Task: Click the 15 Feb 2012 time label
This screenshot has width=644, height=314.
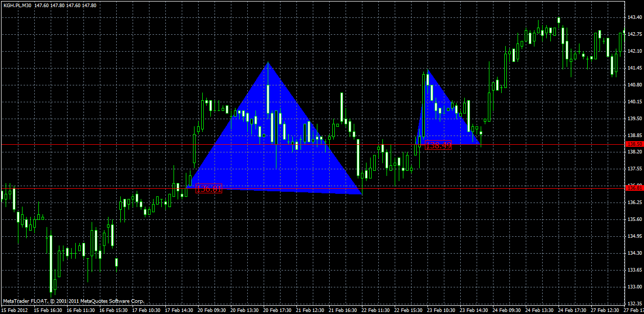Action: click(15, 310)
